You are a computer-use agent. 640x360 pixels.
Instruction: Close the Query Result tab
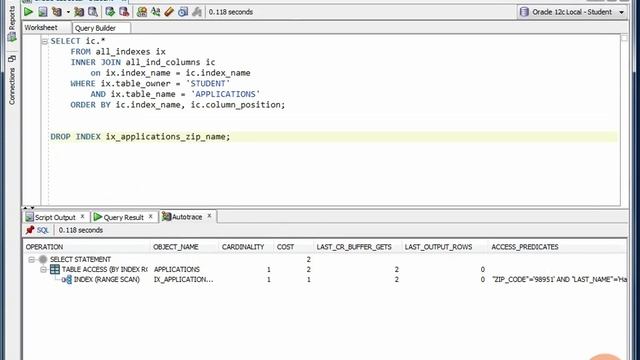tap(150, 216)
